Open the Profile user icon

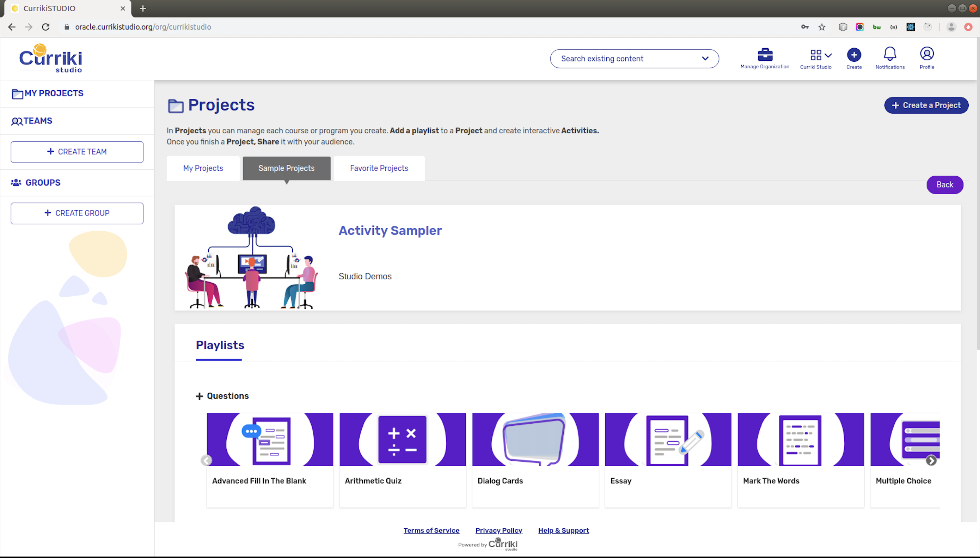926,54
